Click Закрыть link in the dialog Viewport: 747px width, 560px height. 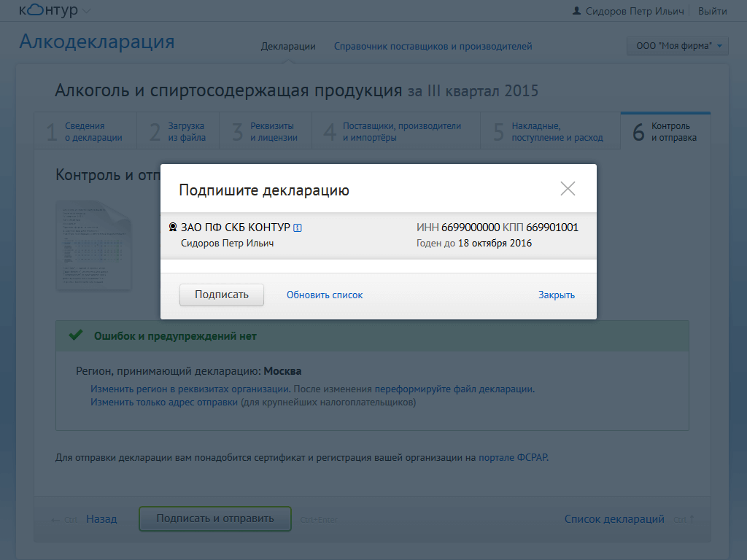tap(557, 295)
